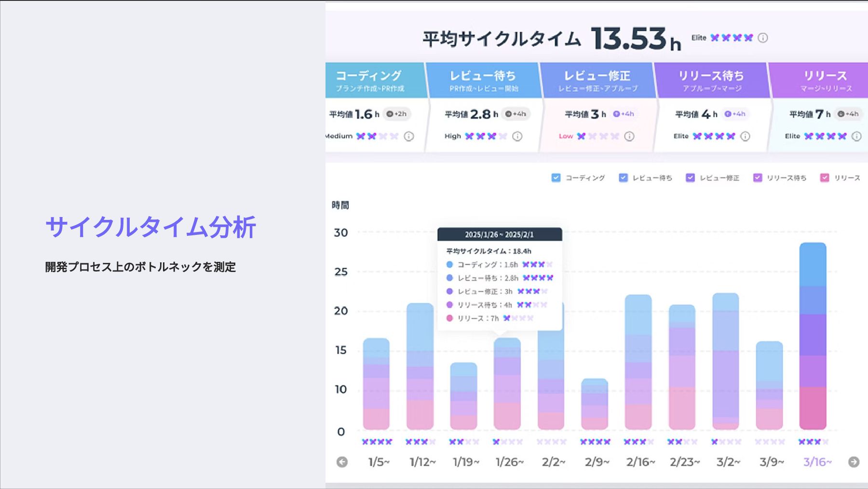Select コーディング stage header

click(x=376, y=81)
